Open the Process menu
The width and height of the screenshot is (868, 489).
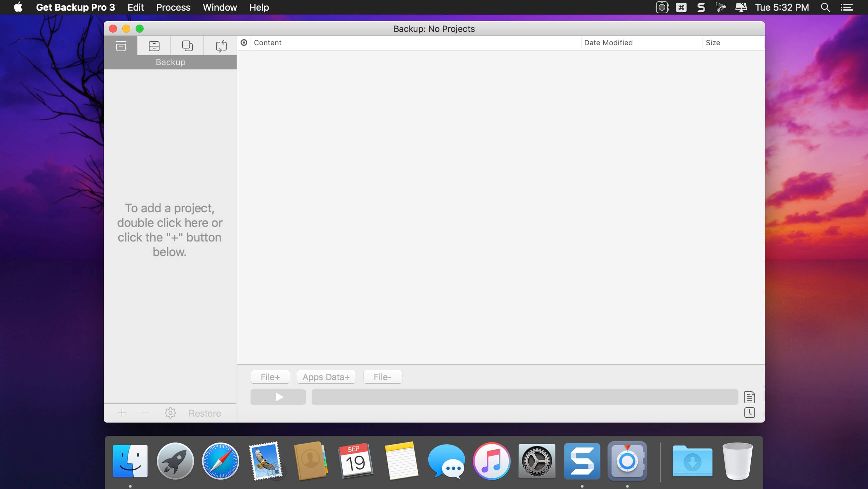click(x=173, y=7)
